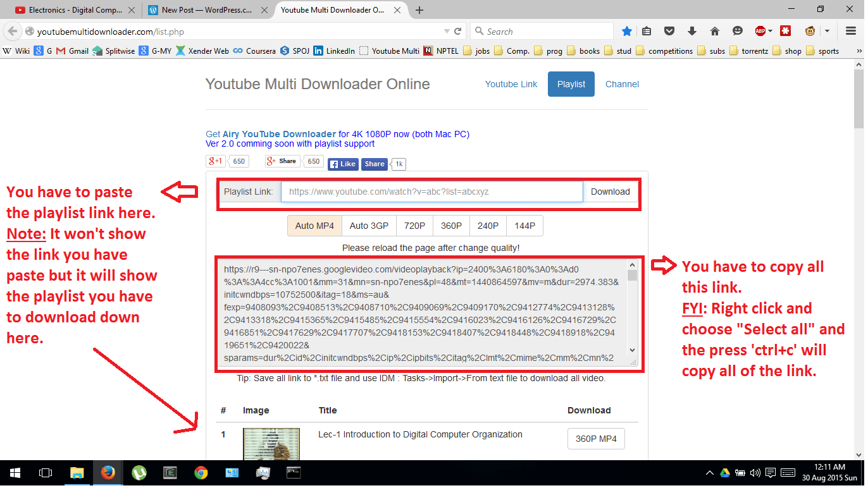Close the Youtube Multi Downloader tab

tap(397, 10)
